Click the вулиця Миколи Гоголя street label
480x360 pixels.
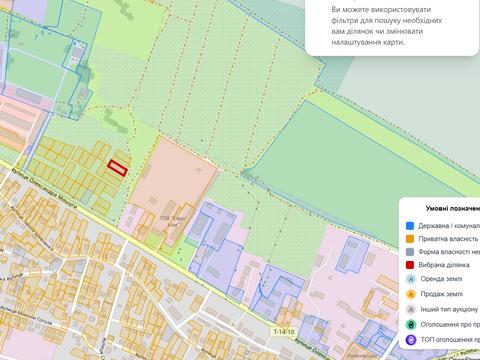[26, 315]
